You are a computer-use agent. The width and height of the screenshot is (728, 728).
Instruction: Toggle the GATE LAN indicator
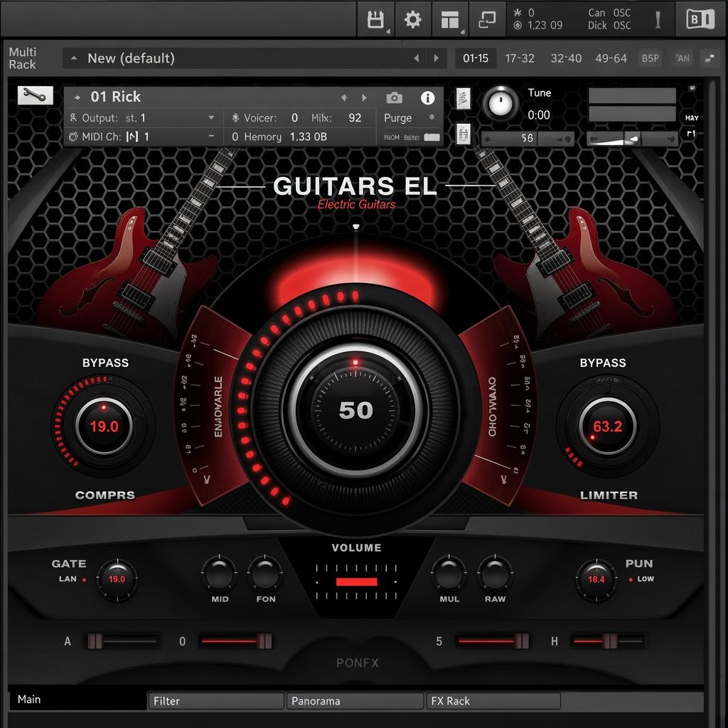[x=84, y=579]
